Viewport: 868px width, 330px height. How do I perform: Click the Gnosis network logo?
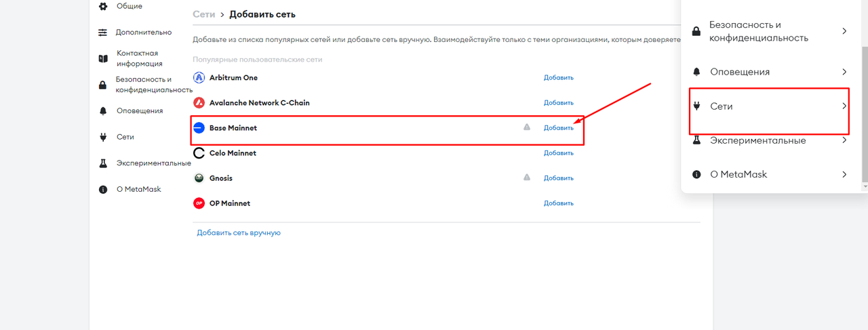click(x=199, y=178)
